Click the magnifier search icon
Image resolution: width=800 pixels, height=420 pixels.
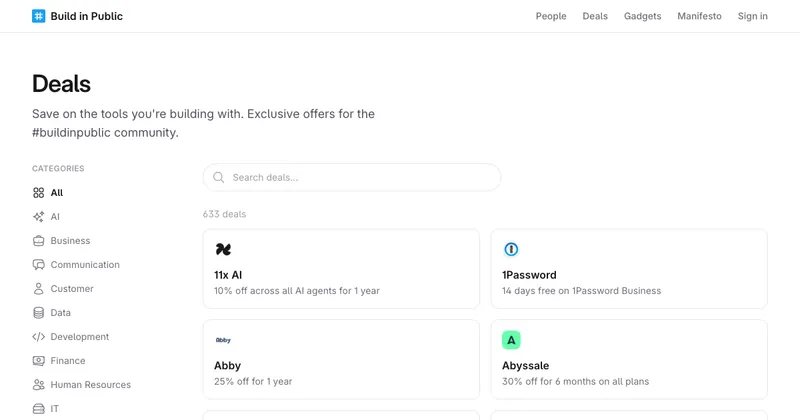pos(218,178)
